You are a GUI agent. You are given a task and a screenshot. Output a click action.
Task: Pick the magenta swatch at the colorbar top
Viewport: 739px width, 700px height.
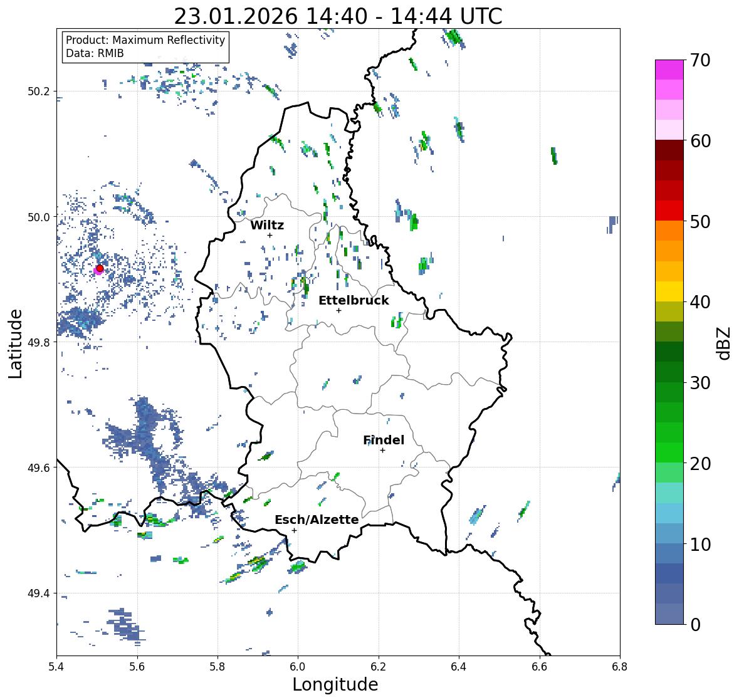pyautogui.click(x=669, y=70)
